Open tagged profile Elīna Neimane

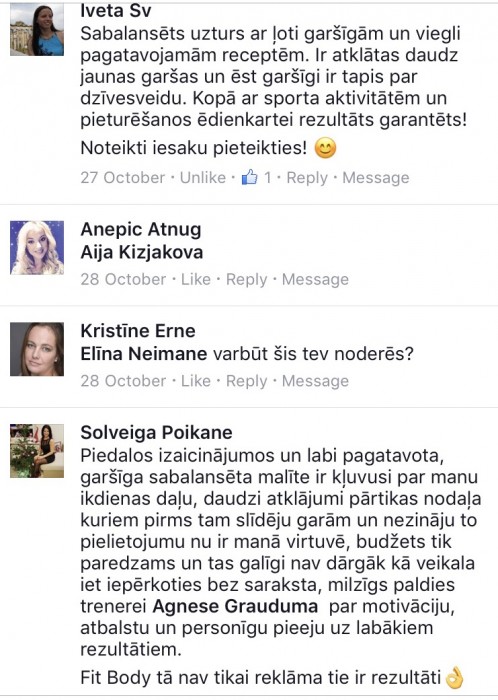(x=144, y=354)
